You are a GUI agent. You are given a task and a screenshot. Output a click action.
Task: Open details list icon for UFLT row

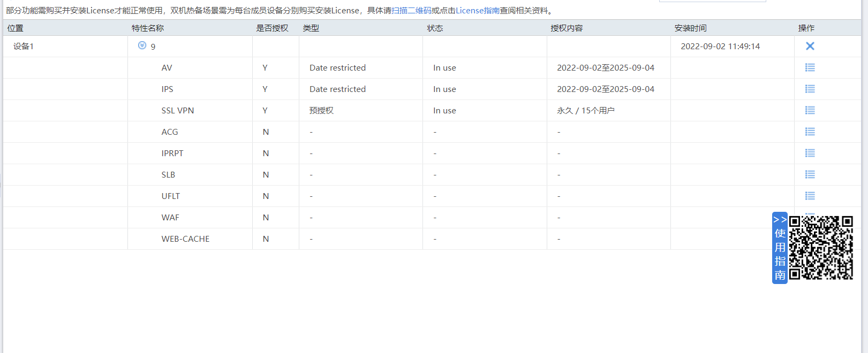point(810,196)
